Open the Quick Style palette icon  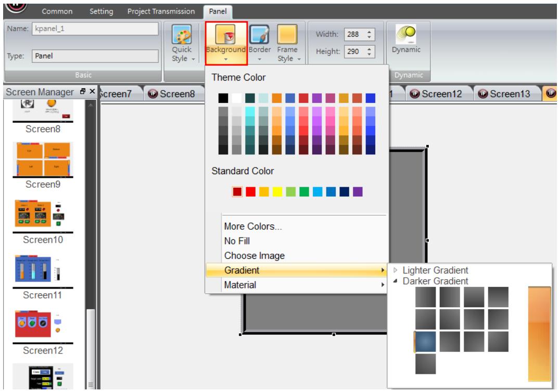[x=182, y=34]
